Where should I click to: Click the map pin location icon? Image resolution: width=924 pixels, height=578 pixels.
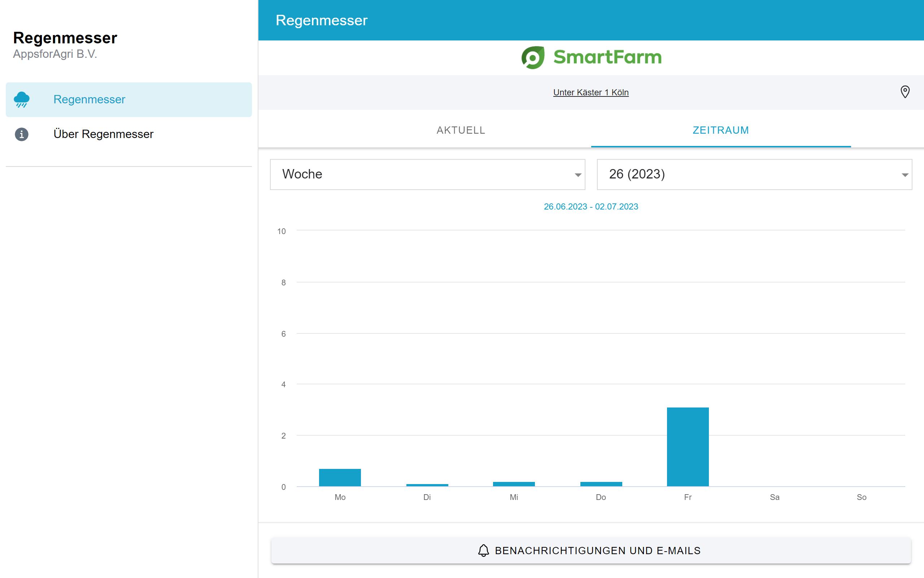pos(905,92)
